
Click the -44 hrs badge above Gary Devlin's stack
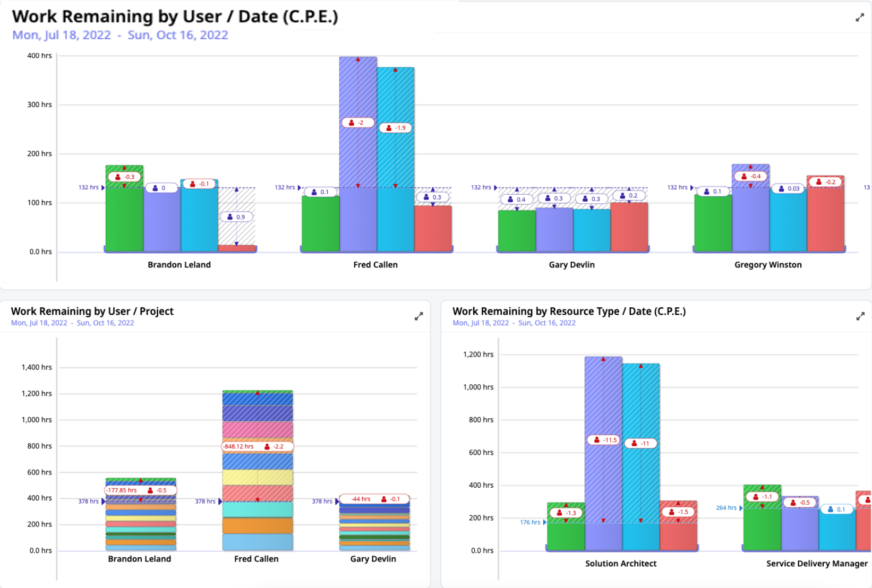pyautogui.click(x=361, y=499)
